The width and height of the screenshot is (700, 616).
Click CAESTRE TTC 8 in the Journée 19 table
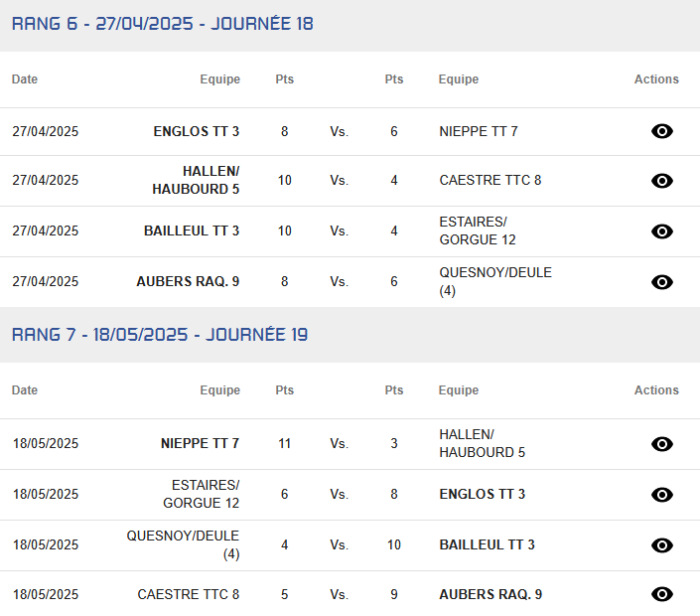189,594
